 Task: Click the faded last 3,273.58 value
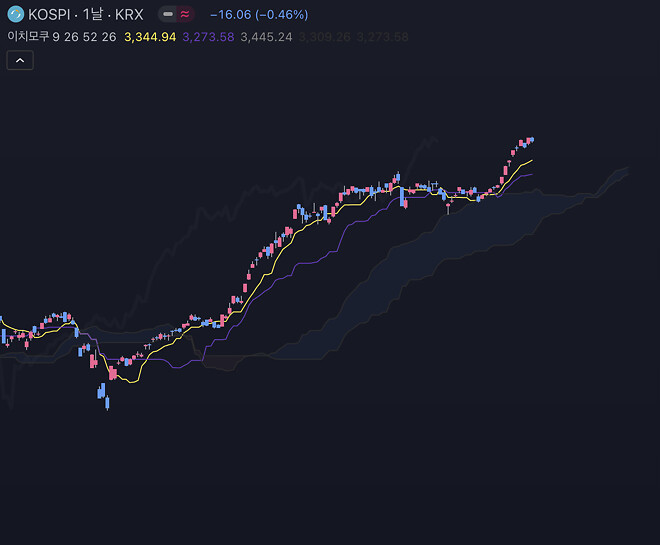(x=383, y=37)
